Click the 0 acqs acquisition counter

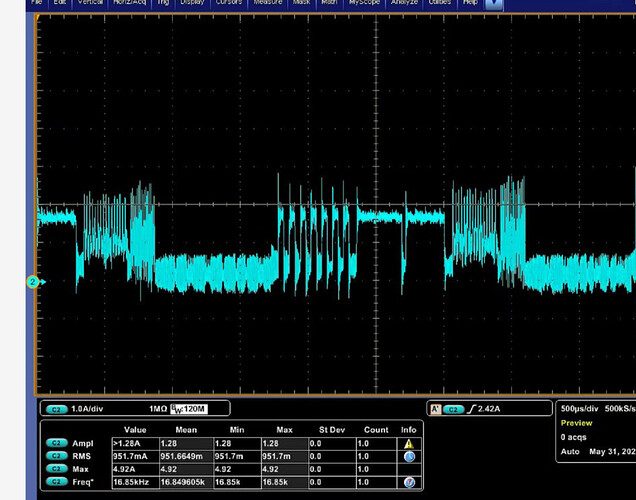(x=574, y=437)
